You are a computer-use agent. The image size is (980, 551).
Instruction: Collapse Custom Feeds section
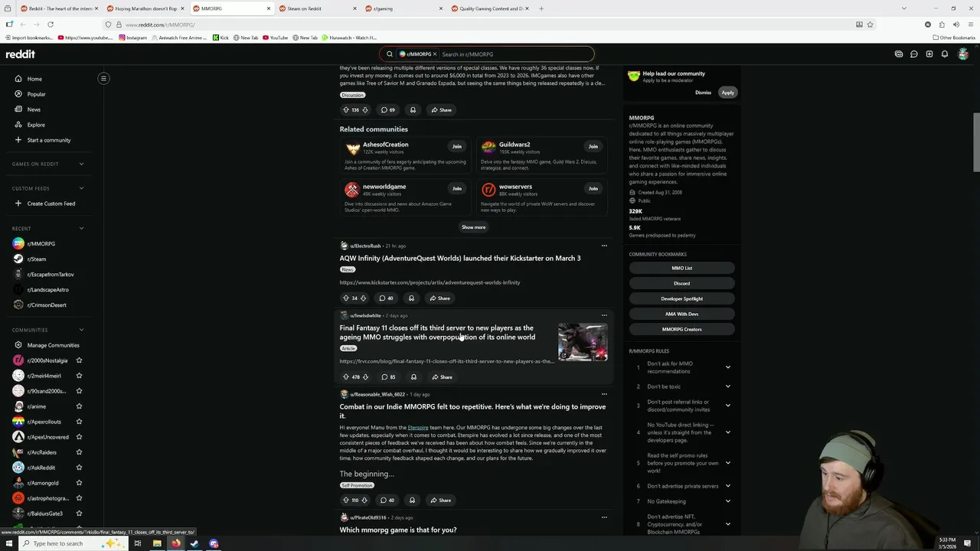(81, 188)
